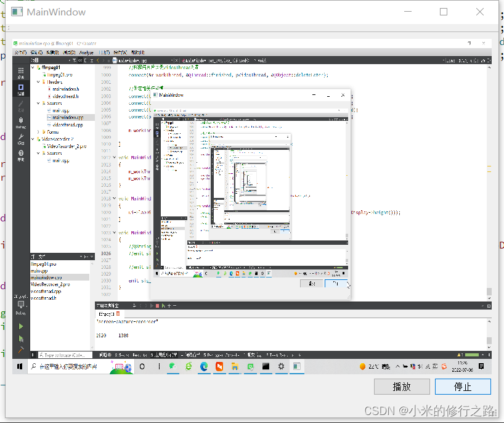504x423 pixels.
Task: Fold the function at line 1023
Action: point(115,232)
